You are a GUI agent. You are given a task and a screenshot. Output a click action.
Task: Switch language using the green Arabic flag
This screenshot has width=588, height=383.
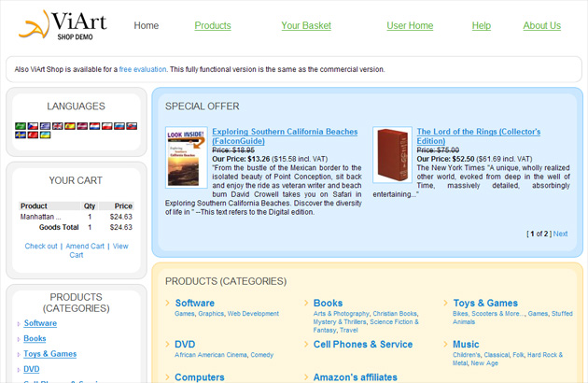coord(21,126)
